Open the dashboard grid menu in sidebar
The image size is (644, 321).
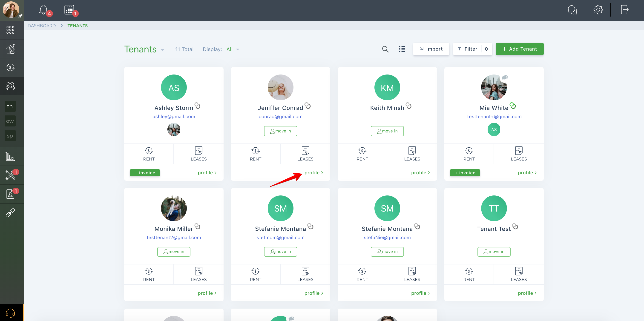(x=10, y=30)
